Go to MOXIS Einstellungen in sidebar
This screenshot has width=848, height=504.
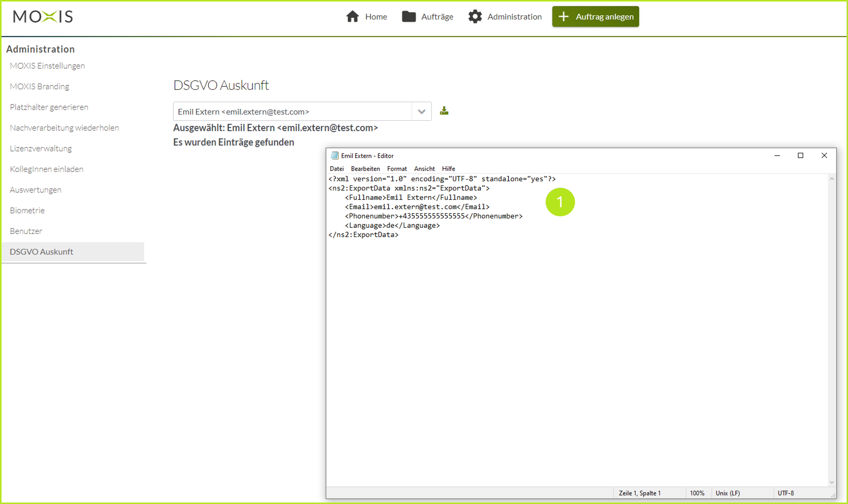click(47, 66)
